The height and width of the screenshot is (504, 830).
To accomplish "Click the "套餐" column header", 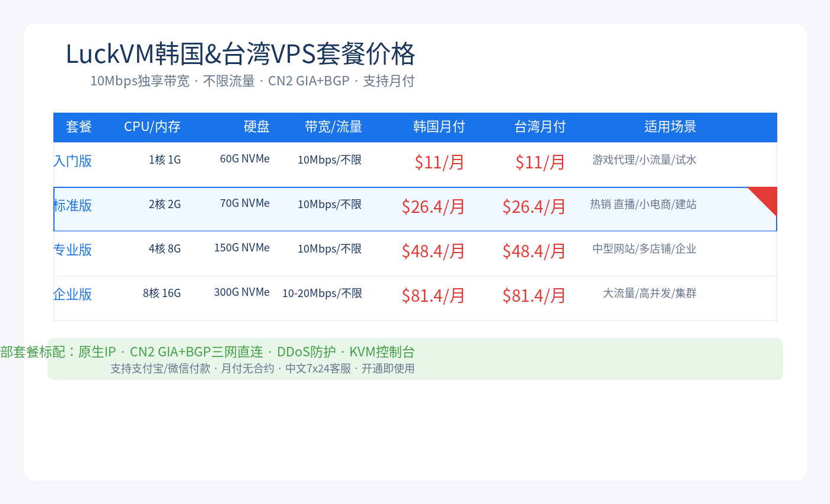I will point(79,126).
